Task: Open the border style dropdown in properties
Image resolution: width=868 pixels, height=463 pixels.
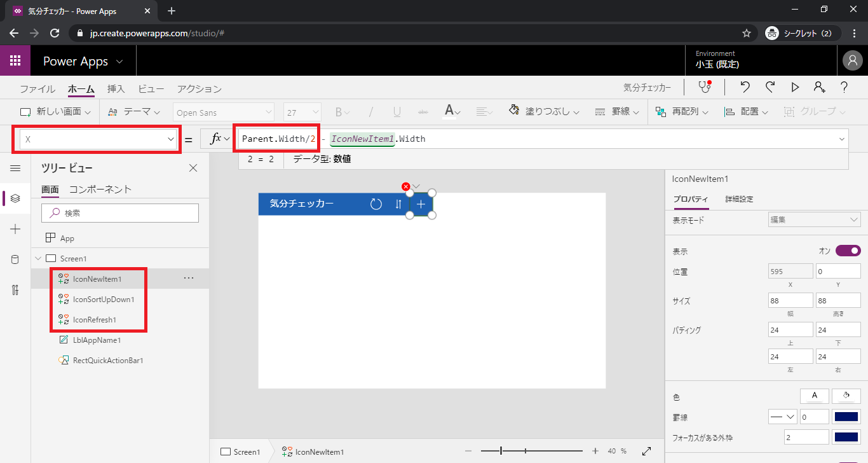Action: tap(782, 417)
